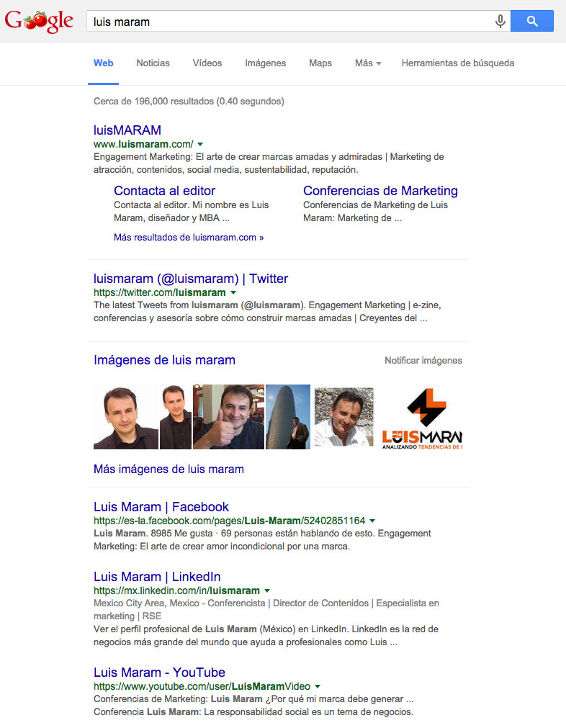566x728 pixels.
Task: Open dropdown arrow next to www.luismaram.com
Action: [200, 145]
